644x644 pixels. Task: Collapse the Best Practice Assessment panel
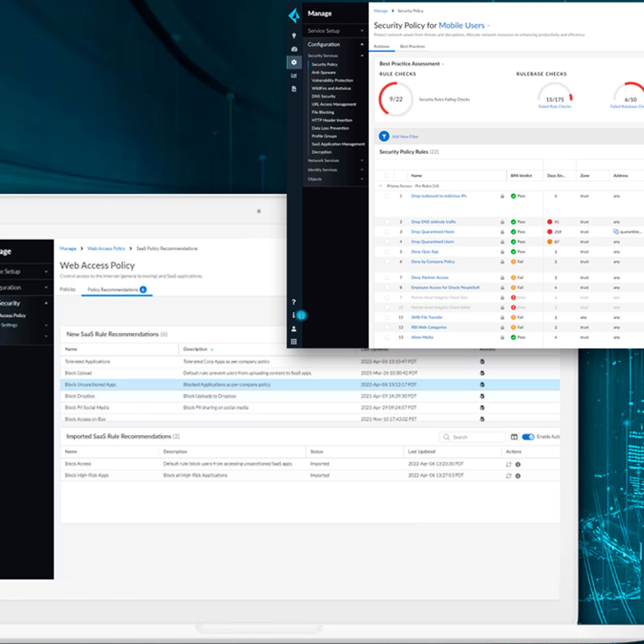click(x=443, y=64)
